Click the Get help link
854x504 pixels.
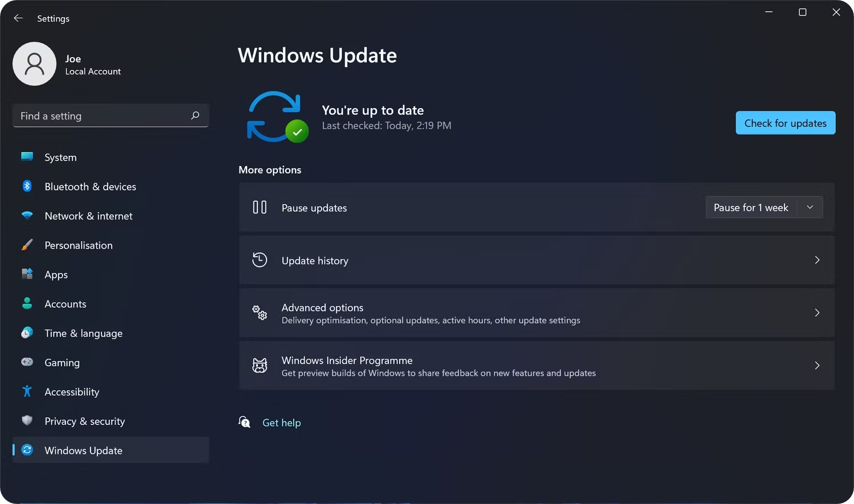pos(281,423)
